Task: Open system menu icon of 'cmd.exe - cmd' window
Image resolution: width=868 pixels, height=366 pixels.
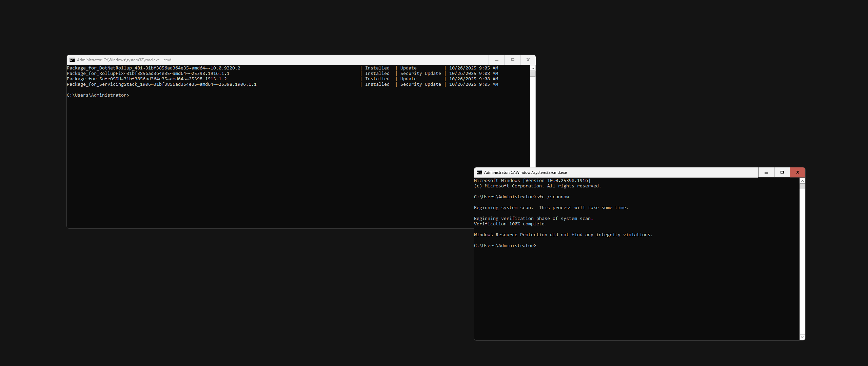Action: click(x=72, y=60)
